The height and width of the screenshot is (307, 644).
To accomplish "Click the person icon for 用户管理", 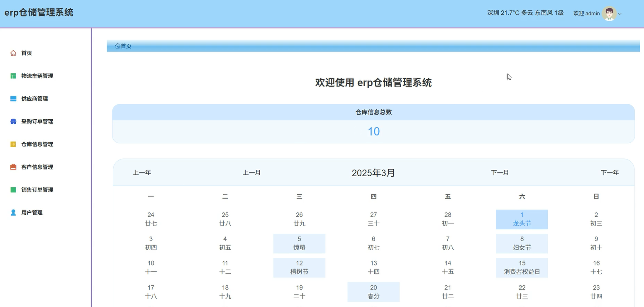I will pos(12,212).
